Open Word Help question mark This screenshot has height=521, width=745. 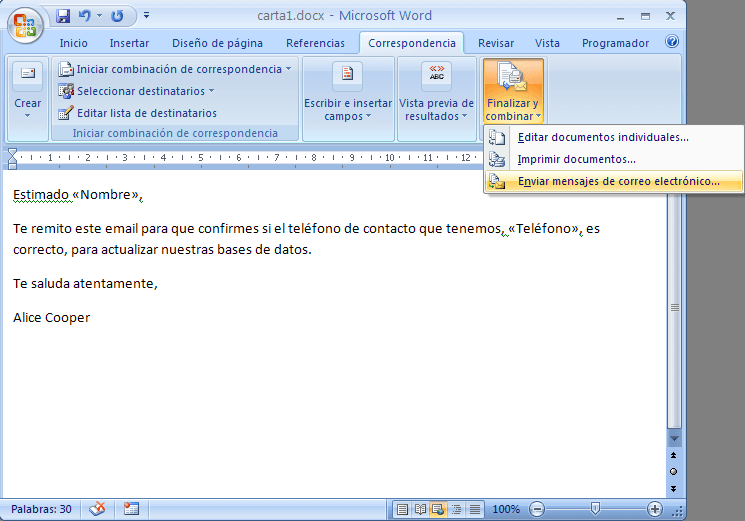tap(671, 41)
